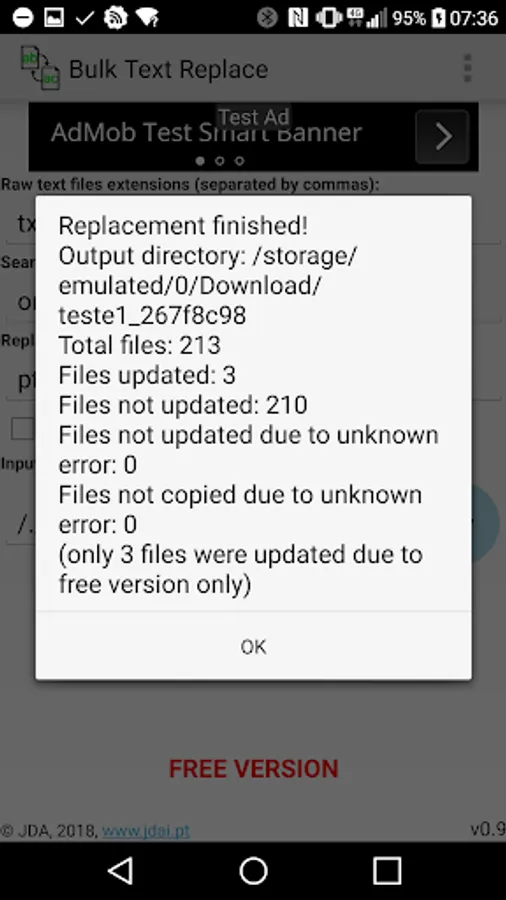Screen dimensions: 506x900
Task: Select the first ad banner page dot
Action: tap(200, 161)
